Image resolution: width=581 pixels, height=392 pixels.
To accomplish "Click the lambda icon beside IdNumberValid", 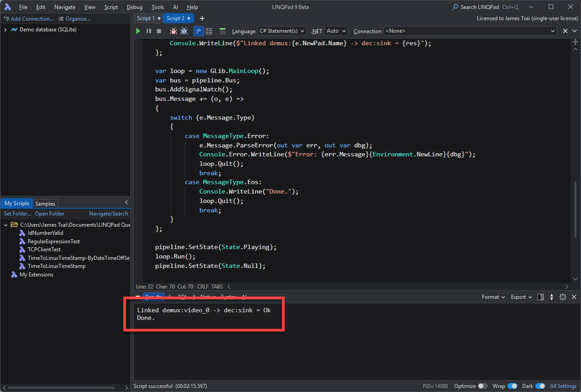I will (22, 233).
